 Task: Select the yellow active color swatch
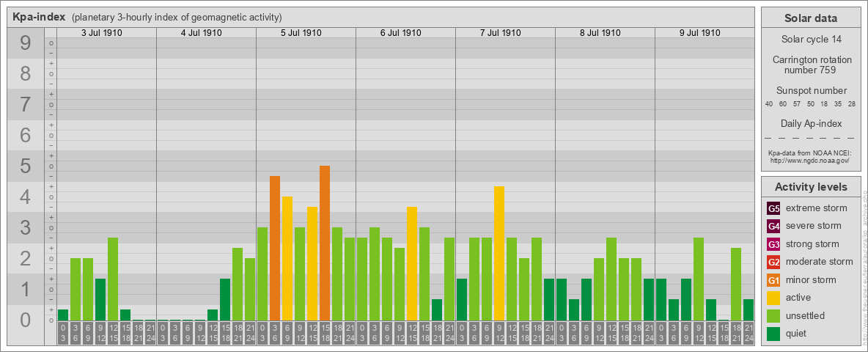point(773,298)
